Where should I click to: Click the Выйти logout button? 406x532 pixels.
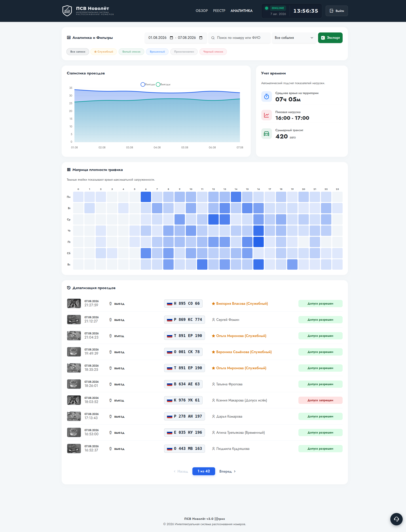tap(336, 11)
